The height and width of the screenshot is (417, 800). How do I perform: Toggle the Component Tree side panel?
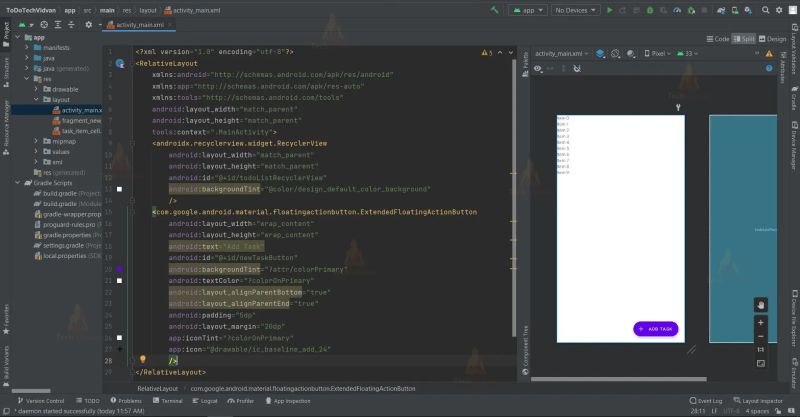[526, 349]
